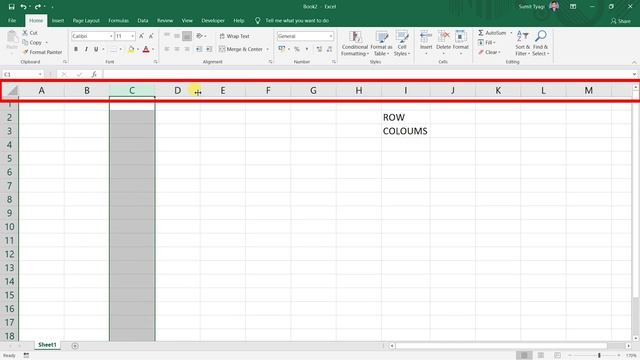The width and height of the screenshot is (640, 360).
Task: Open fill color dropdown arrow
Action: (138, 49)
